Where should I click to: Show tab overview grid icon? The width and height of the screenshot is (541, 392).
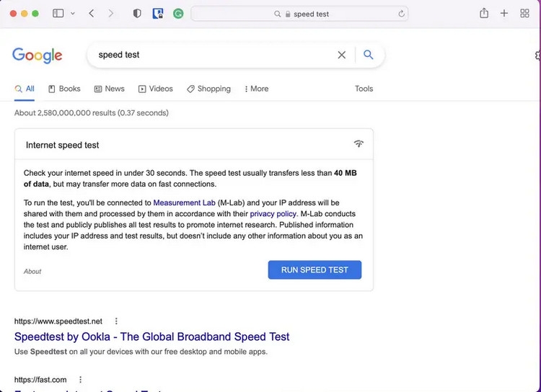[x=524, y=14]
